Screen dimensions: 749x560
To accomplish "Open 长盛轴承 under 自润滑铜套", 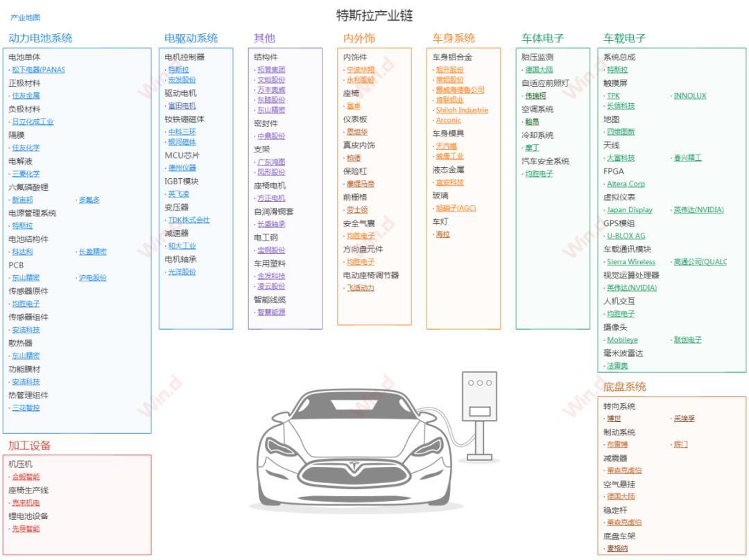I will click(271, 225).
